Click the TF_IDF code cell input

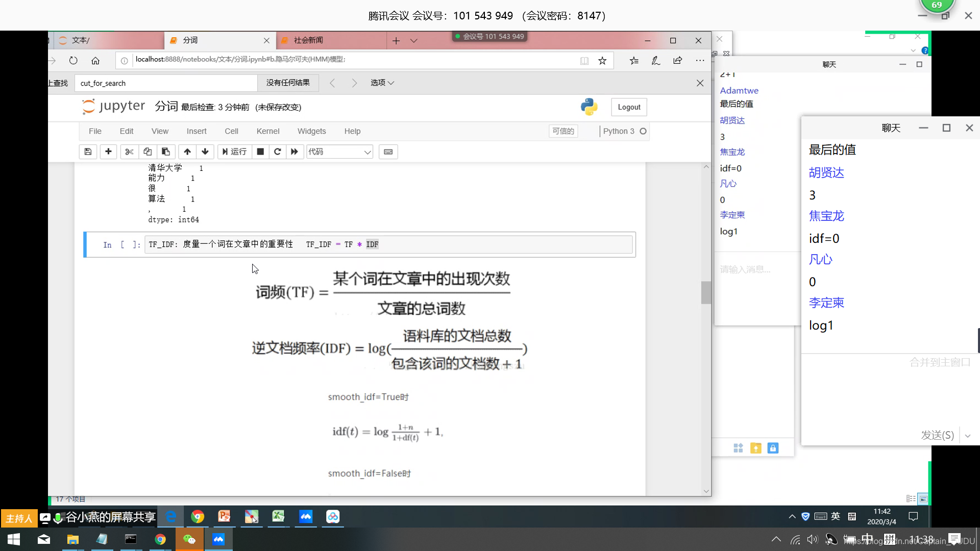point(388,244)
